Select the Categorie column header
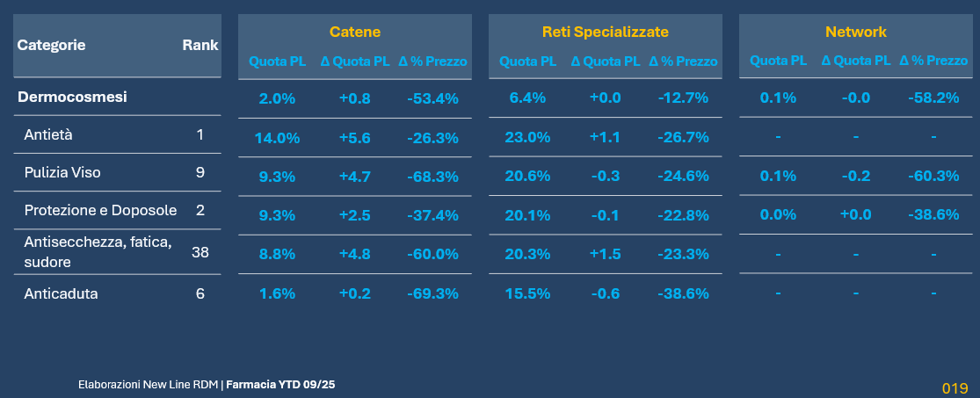This screenshot has height=398, width=980. 52,45
